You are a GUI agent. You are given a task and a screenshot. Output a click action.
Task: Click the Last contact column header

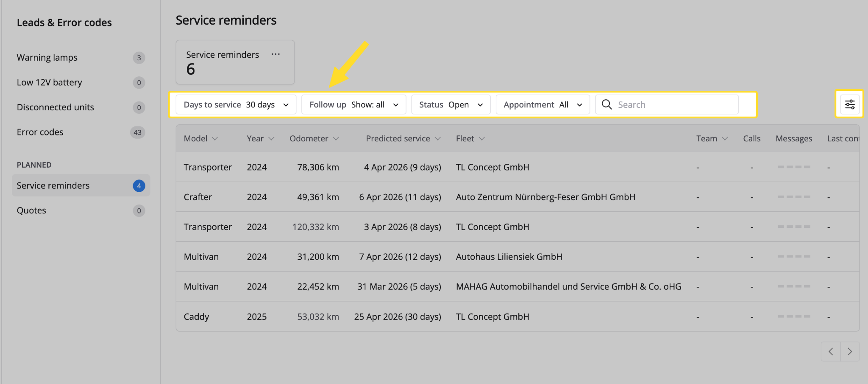(x=843, y=138)
